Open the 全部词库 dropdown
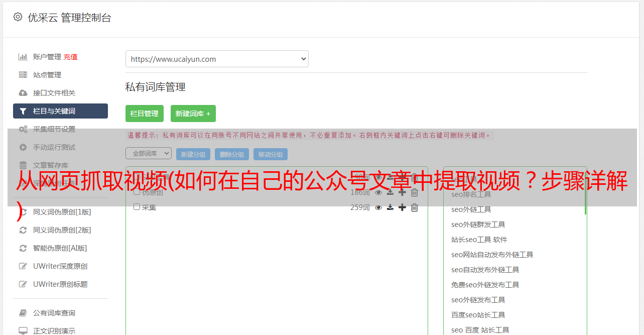Image resolution: width=644 pixels, height=335 pixels. [x=149, y=153]
